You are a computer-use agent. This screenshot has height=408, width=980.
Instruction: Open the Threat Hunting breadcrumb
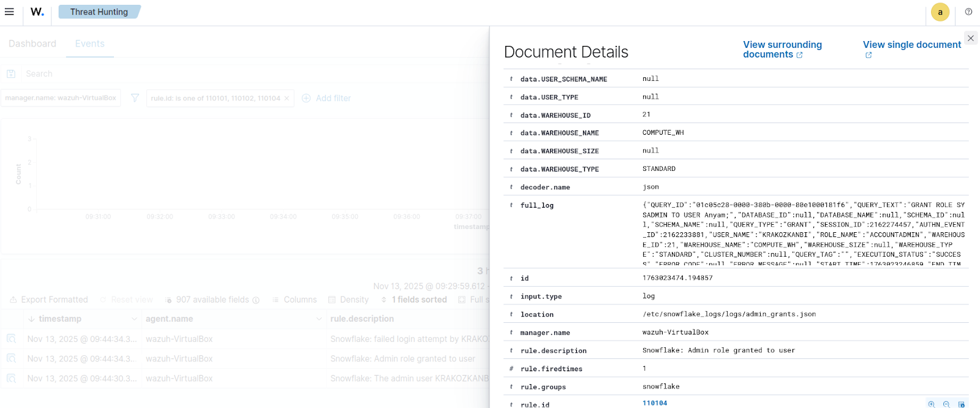(99, 12)
